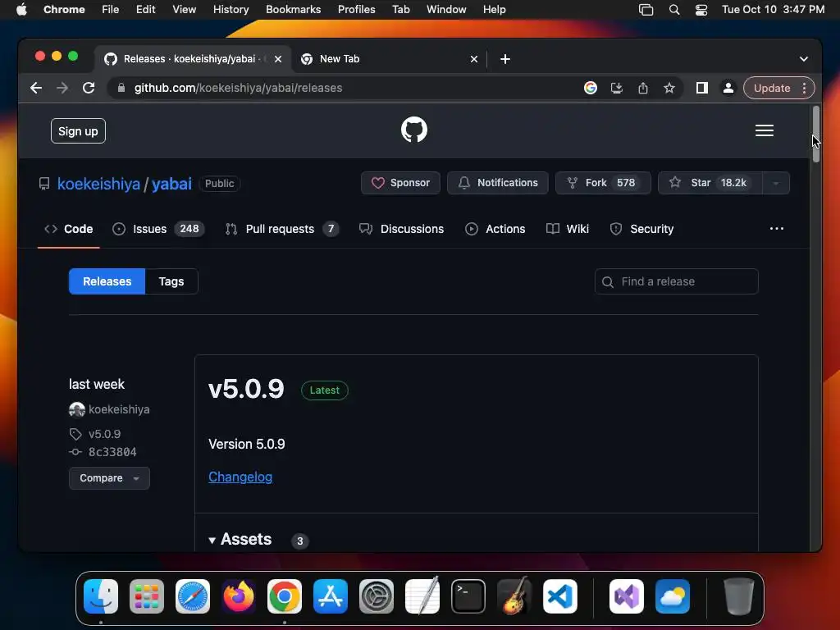Click the Google icon in address bar
Screen dimensions: 840x630
coord(591,88)
